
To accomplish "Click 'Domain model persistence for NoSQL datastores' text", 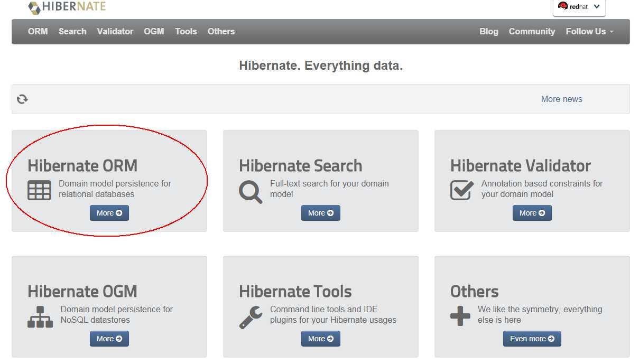I will 117,314.
